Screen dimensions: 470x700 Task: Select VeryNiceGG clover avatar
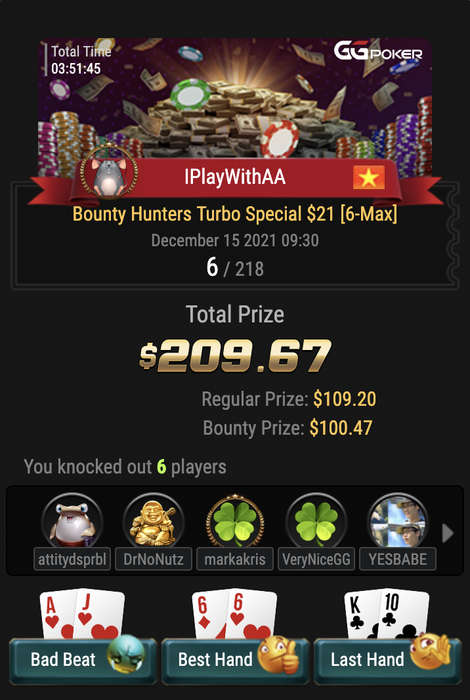[316, 521]
